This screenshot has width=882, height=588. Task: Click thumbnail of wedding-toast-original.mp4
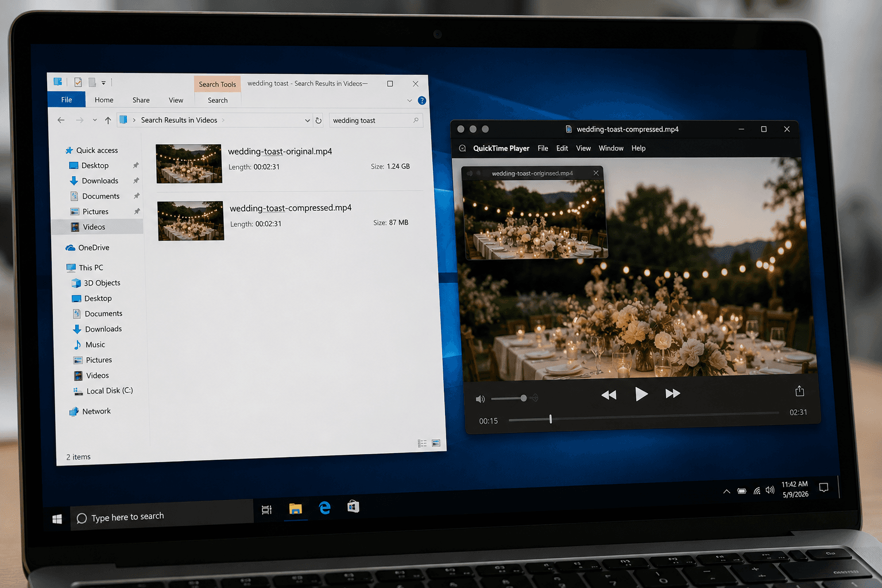pos(189,164)
